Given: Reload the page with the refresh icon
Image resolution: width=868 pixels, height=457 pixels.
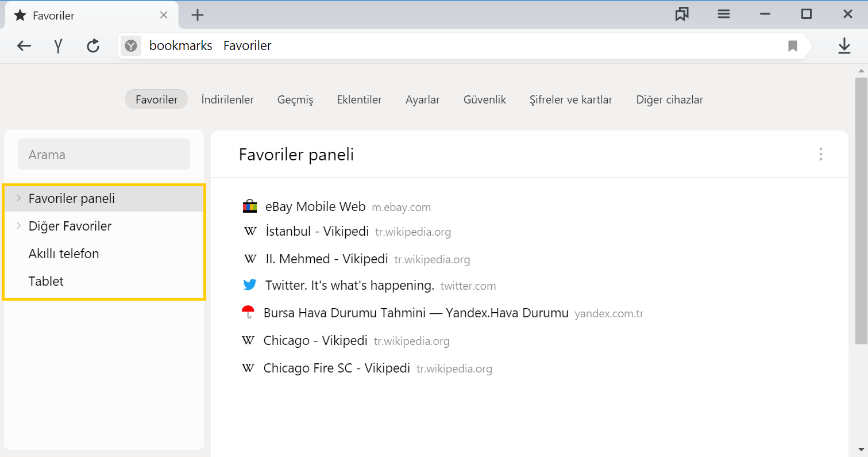Looking at the screenshot, I should (93, 46).
